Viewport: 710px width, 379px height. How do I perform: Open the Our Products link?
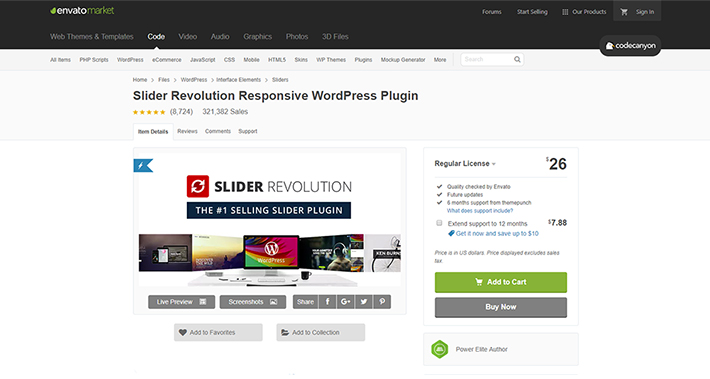click(589, 12)
